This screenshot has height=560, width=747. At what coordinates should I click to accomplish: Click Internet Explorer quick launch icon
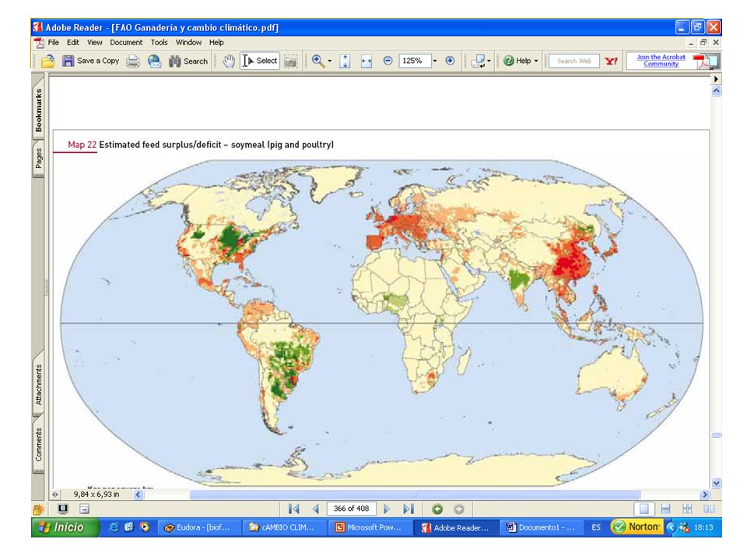[114, 527]
